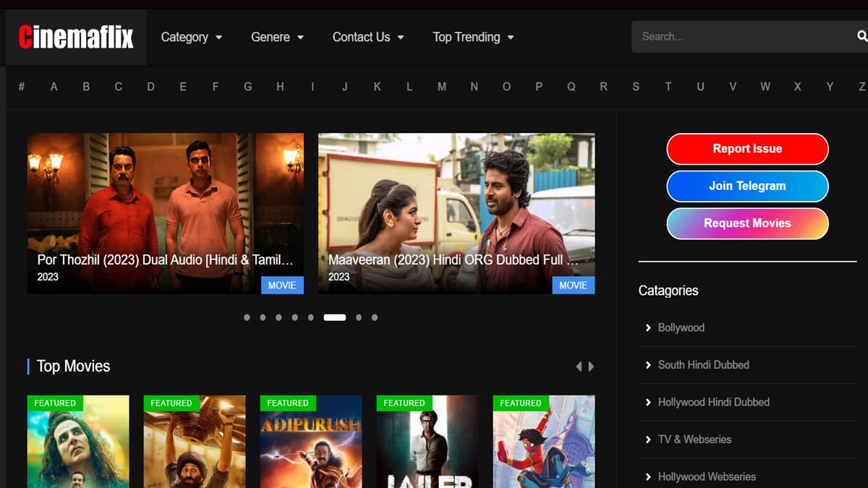The height and width of the screenshot is (488, 868).
Task: Open the Adipurush featured movie poster
Action: (311, 442)
